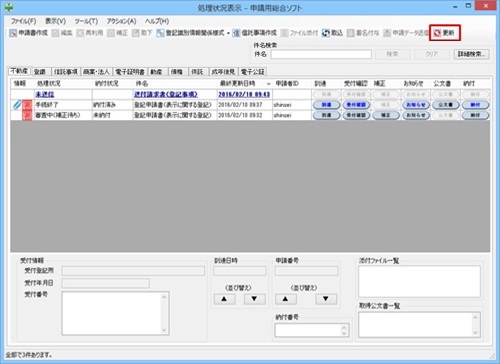
Task: Click 納付 button in the 審査中 row
Action: click(x=475, y=115)
